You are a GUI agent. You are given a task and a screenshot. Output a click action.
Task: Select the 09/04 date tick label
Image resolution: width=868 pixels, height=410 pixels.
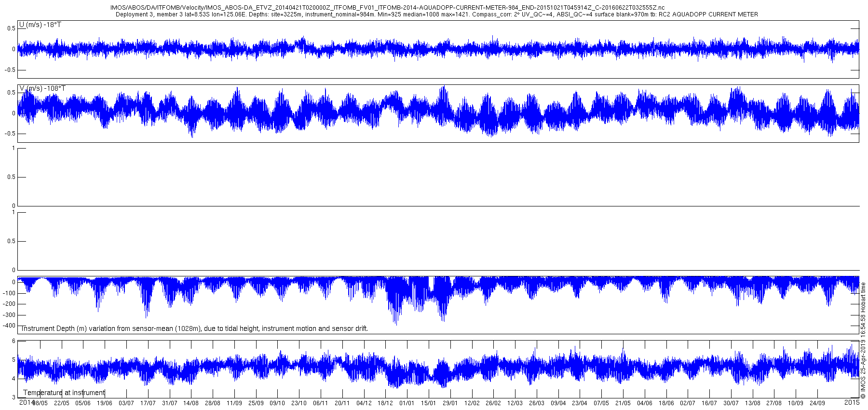click(x=558, y=403)
